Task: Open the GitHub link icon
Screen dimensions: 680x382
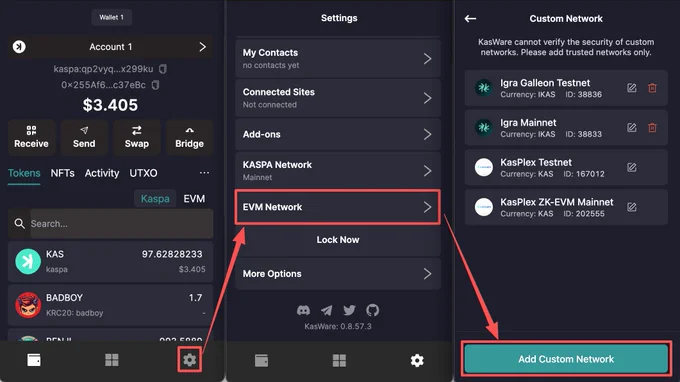Action: (x=373, y=310)
